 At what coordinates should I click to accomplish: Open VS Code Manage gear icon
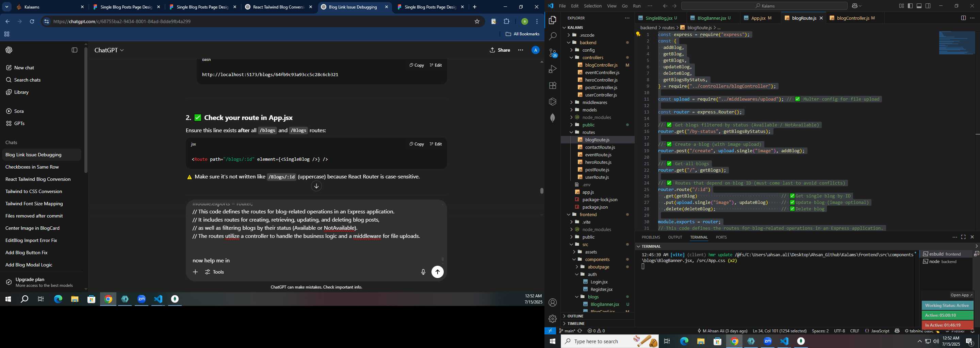point(552,319)
